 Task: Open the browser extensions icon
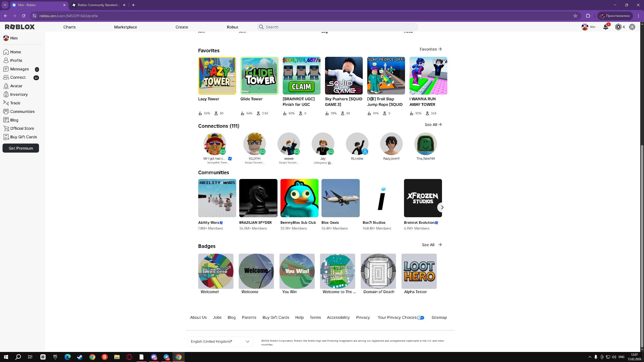tap(588, 16)
